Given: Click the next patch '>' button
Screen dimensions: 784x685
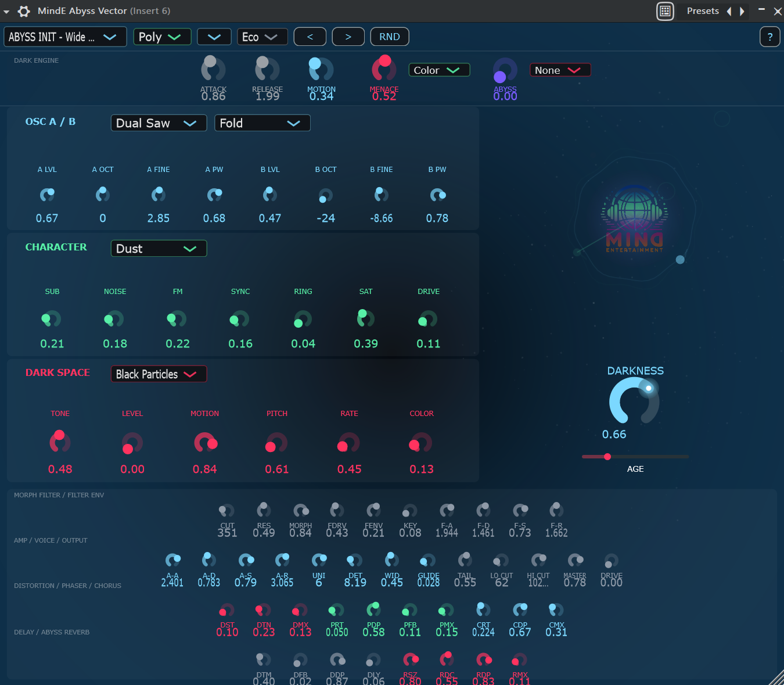Looking at the screenshot, I should [x=348, y=37].
